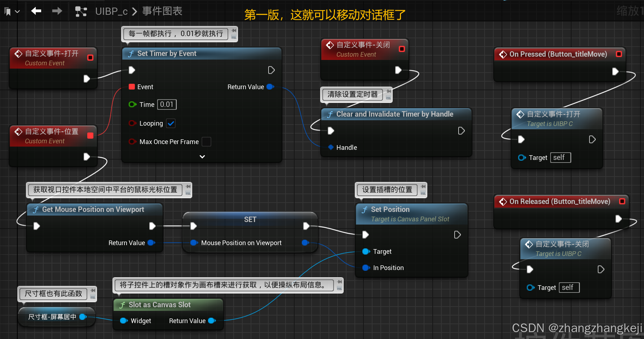This screenshot has height=339, width=644.
Task: Click the bookmark icon in the top toolbar
Action: coord(7,11)
